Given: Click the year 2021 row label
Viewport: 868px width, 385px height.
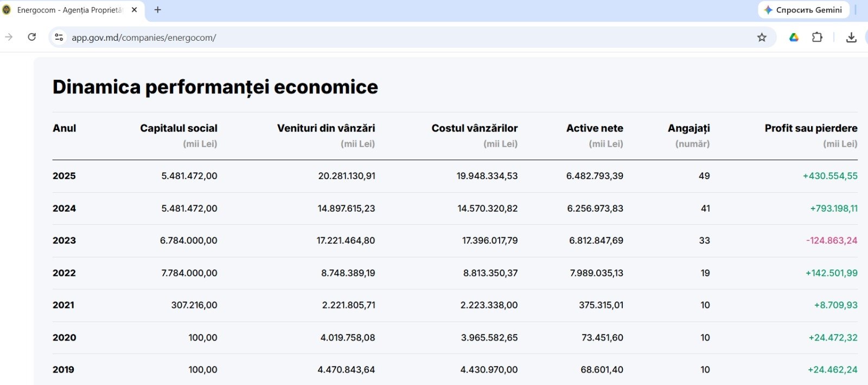Looking at the screenshot, I should tap(63, 305).
